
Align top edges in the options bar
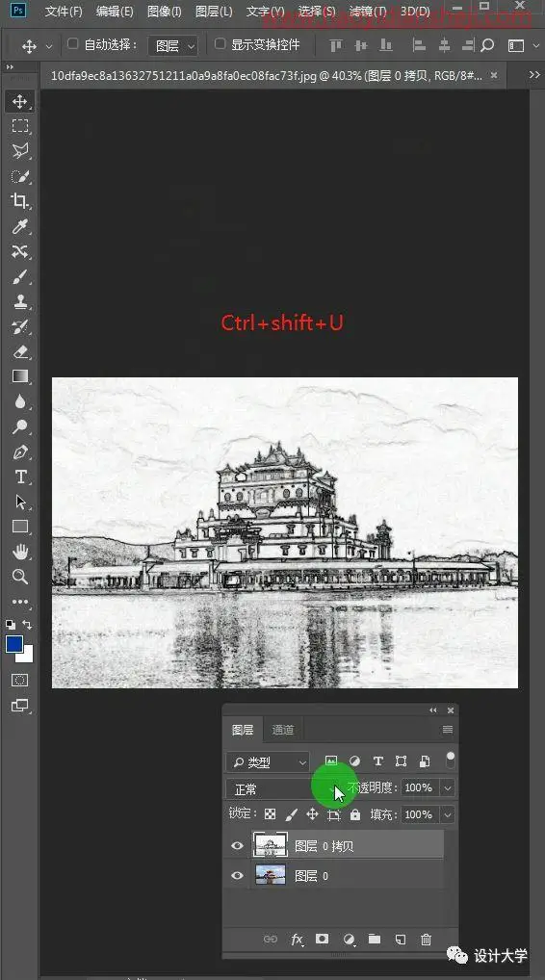[336, 45]
